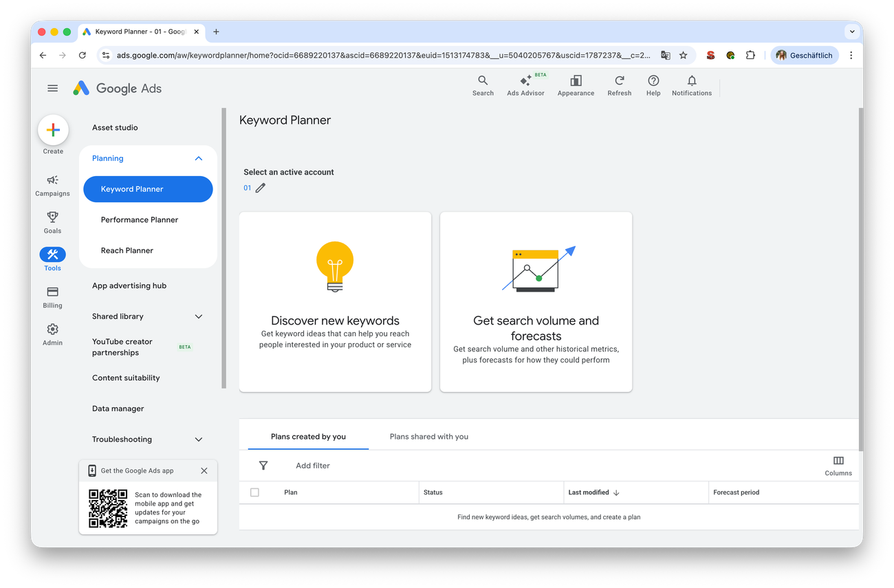Choose Get search volume and forecasts card
The width and height of the screenshot is (894, 588).
tap(536, 302)
